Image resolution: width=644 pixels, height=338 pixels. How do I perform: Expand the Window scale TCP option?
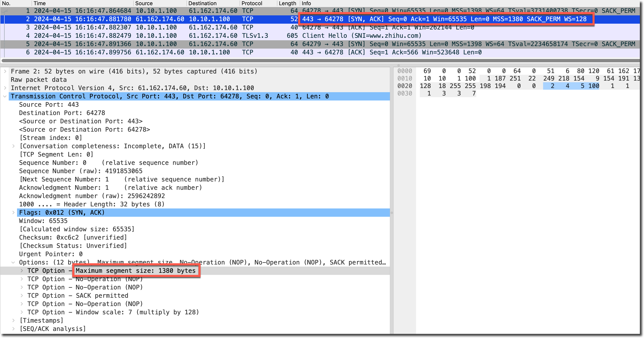click(22, 312)
